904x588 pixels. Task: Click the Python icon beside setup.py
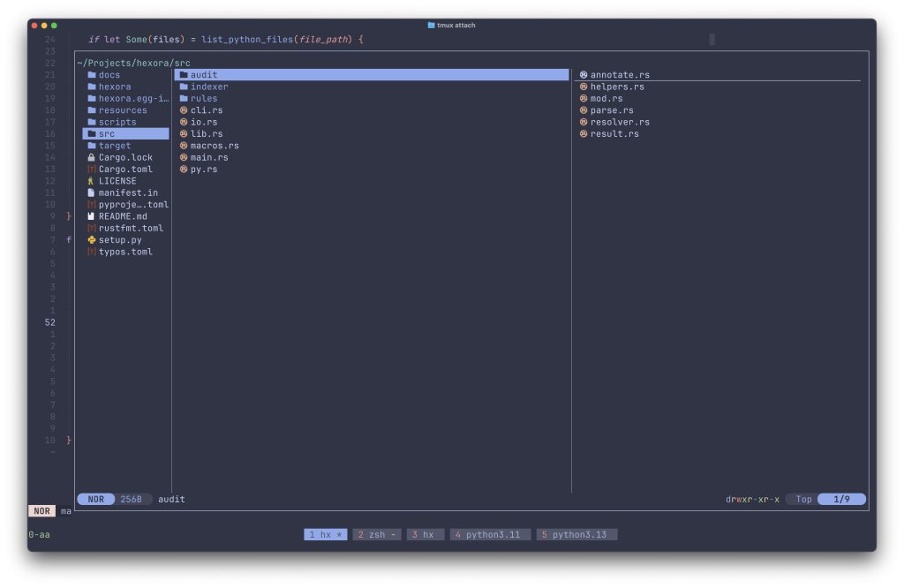pos(92,240)
